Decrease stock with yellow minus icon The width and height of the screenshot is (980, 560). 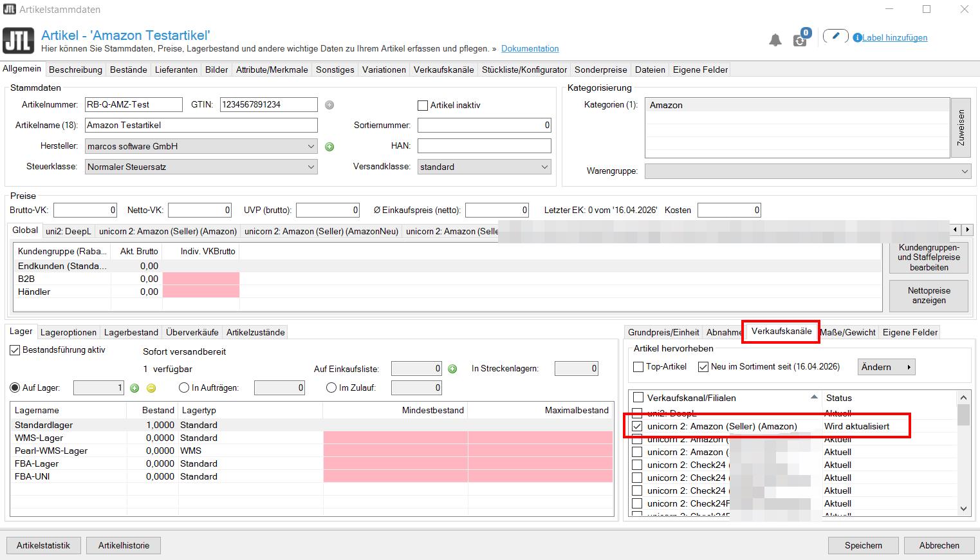[x=151, y=388]
